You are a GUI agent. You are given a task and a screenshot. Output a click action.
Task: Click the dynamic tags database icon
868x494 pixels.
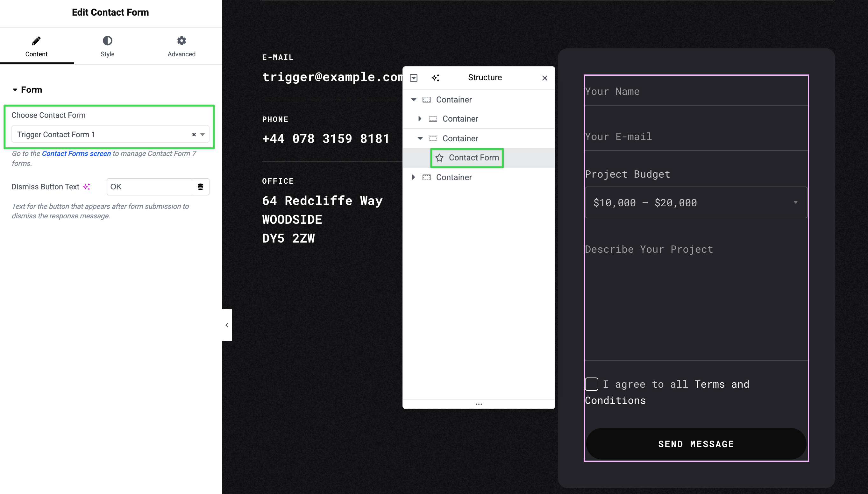coord(200,187)
